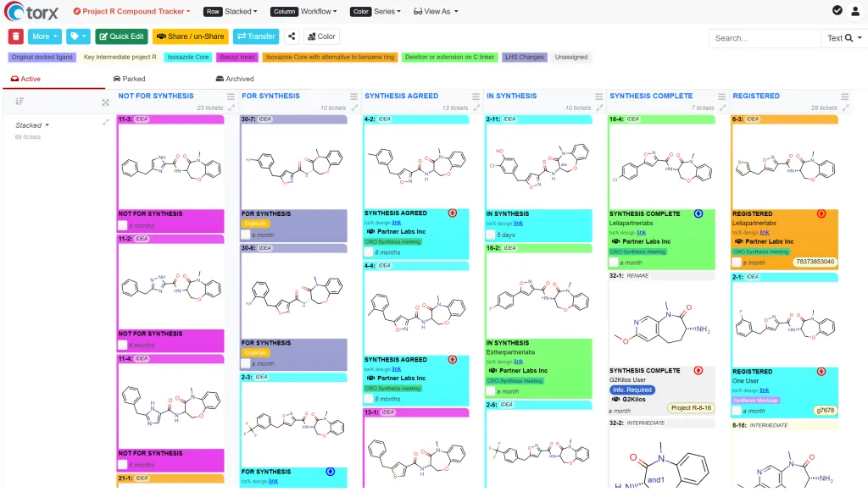This screenshot has height=492, width=868.
Task: Click the checkmark status icon in header
Action: pyautogui.click(x=837, y=10)
